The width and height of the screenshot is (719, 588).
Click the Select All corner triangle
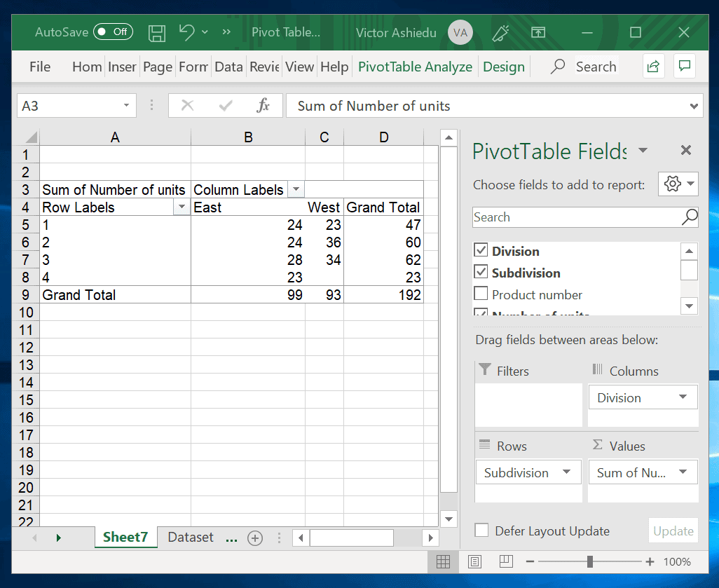coord(30,137)
